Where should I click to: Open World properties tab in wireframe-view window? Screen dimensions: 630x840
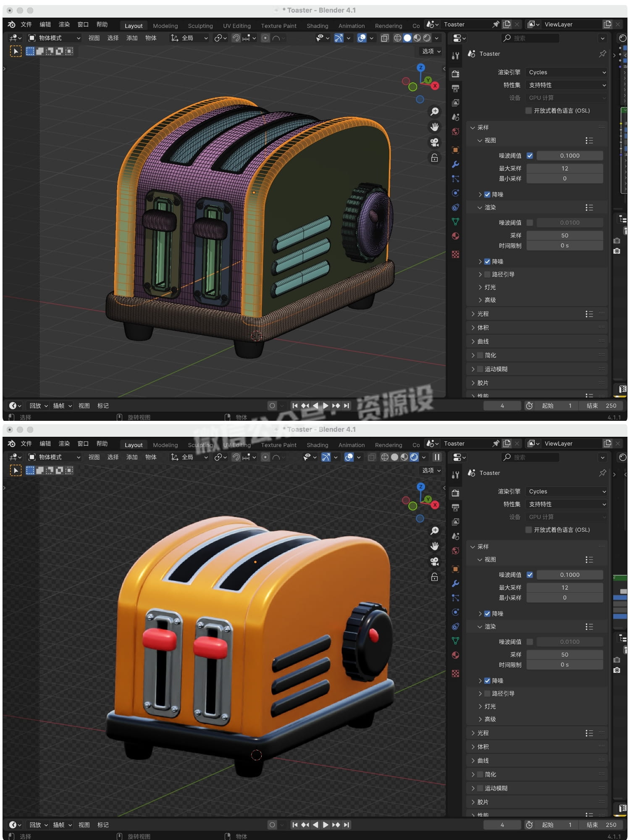455,131
